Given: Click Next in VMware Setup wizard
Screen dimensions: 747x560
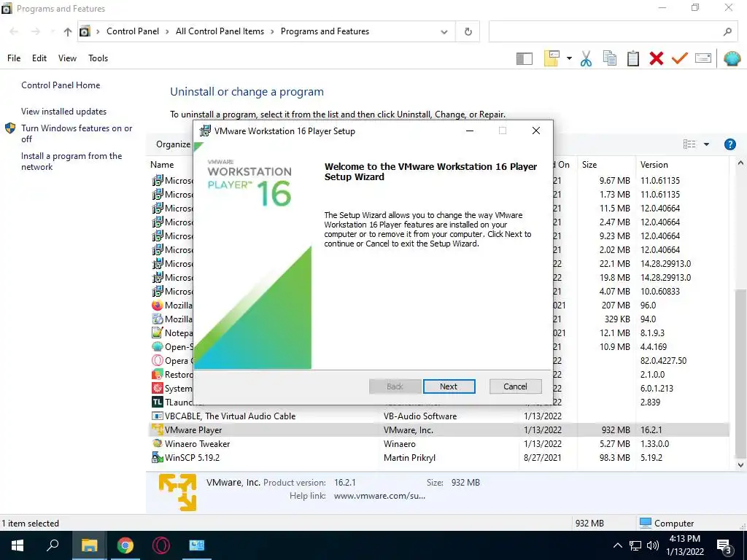Looking at the screenshot, I should coord(449,386).
